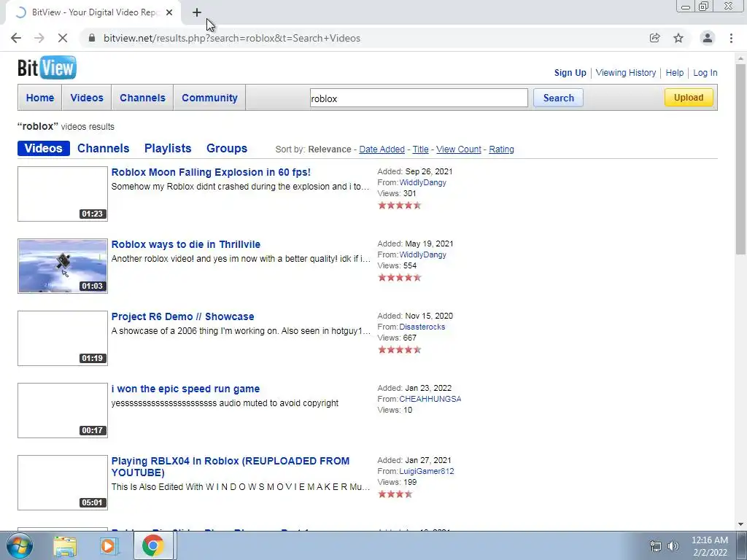Click scrollbar down arrow

[741, 524]
